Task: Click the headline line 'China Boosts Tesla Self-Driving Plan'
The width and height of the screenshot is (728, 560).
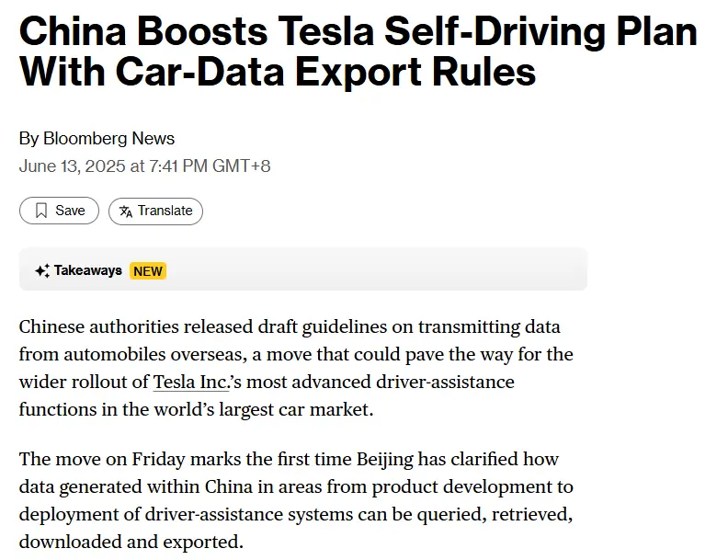Action: (x=358, y=31)
